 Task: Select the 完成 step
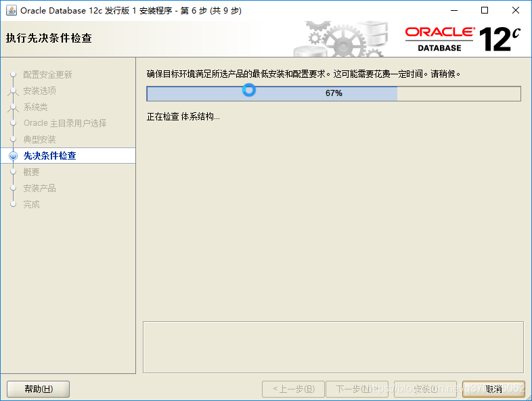point(31,204)
